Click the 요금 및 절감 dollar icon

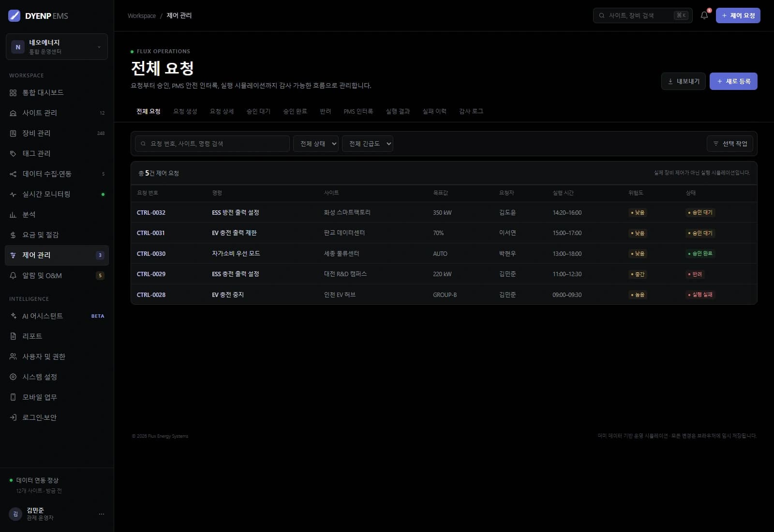(x=13, y=235)
